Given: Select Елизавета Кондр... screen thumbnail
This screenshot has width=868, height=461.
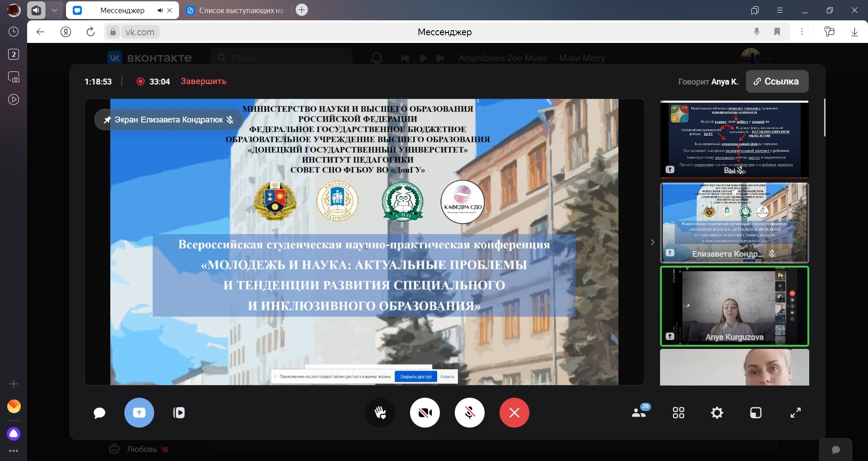Looking at the screenshot, I should click(735, 223).
